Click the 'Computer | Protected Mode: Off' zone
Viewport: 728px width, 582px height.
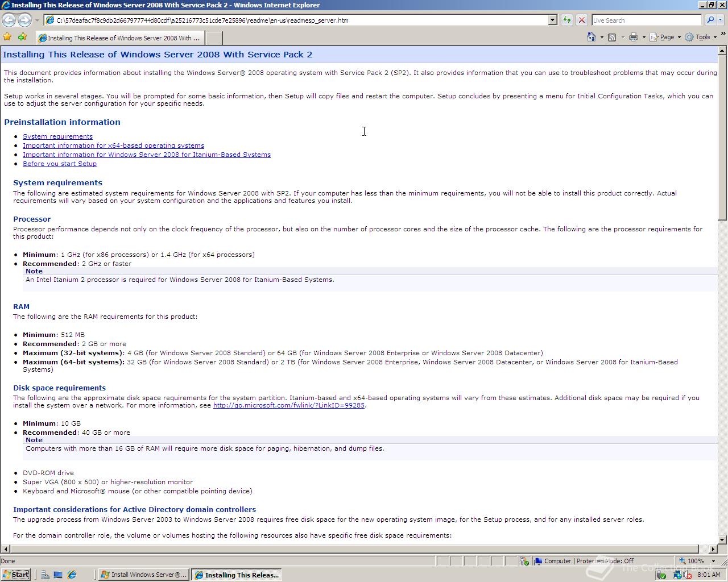click(603, 561)
